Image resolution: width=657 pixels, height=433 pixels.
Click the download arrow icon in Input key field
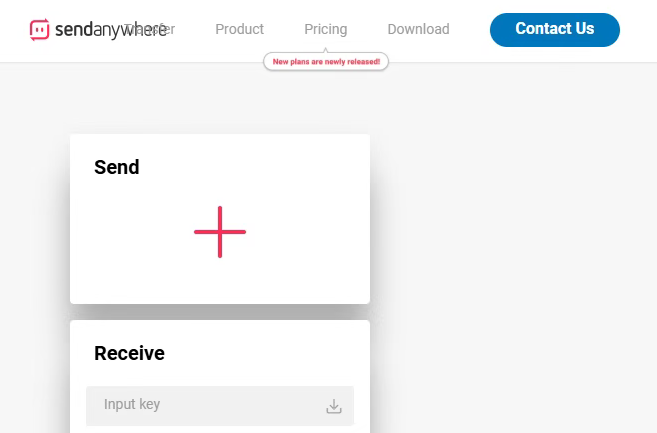click(334, 406)
